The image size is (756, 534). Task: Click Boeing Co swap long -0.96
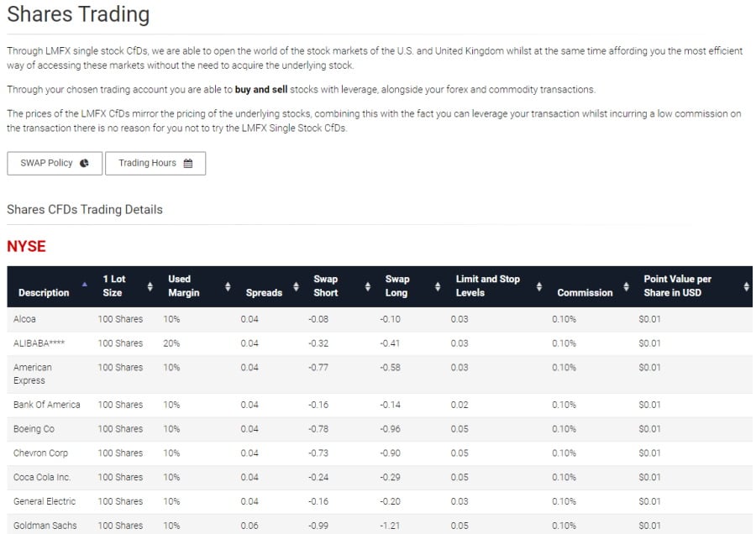pos(390,429)
